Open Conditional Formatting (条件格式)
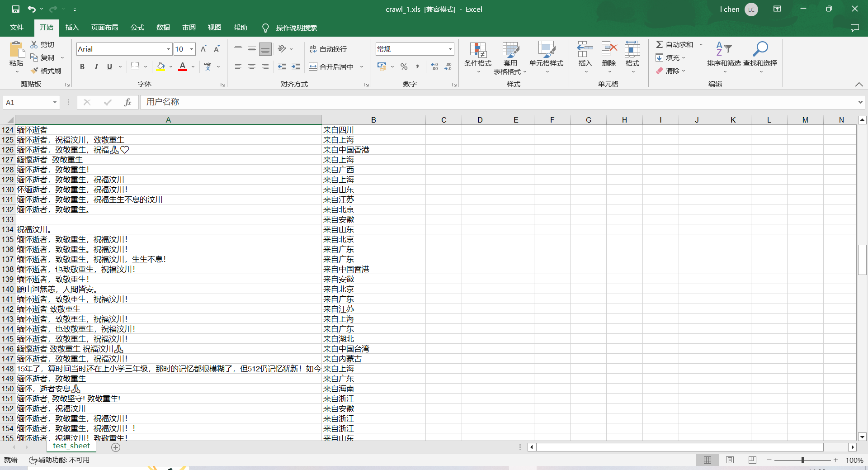Viewport: 868px width, 470px height. click(x=478, y=58)
